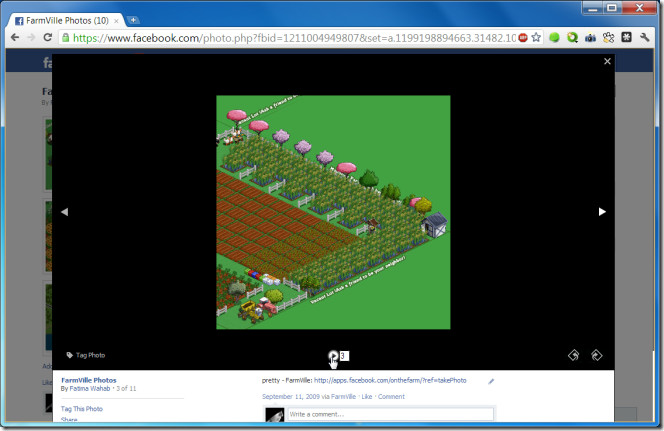Rotate photo right icon
The image size is (664, 431).
pos(596,355)
